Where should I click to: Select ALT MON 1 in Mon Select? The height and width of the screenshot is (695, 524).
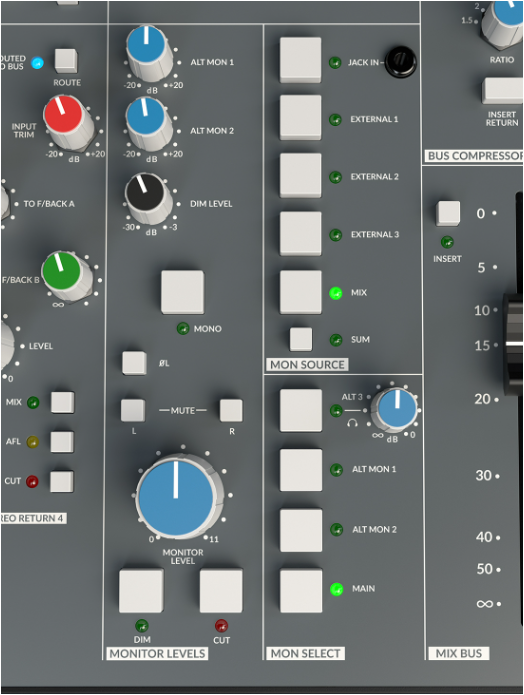[301, 470]
